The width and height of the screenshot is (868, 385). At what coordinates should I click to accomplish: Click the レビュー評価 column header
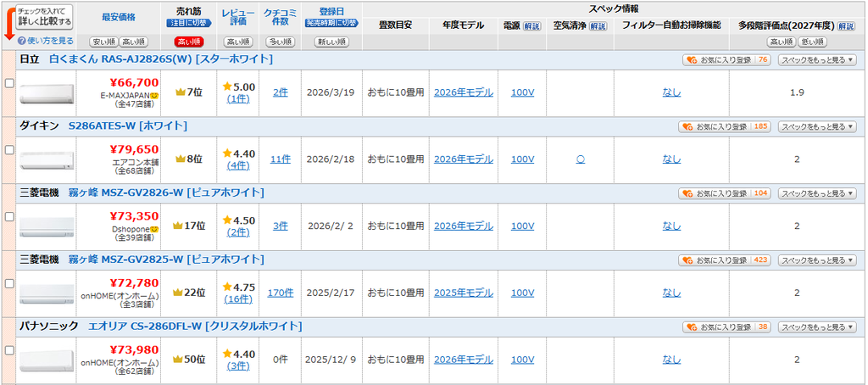pos(238,17)
